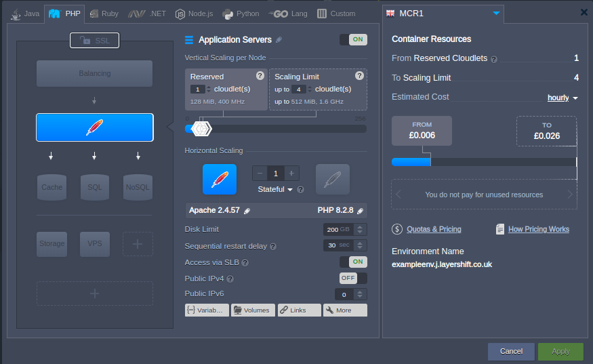
Task: Open the MCR1 region dropdown
Action: [x=443, y=14]
